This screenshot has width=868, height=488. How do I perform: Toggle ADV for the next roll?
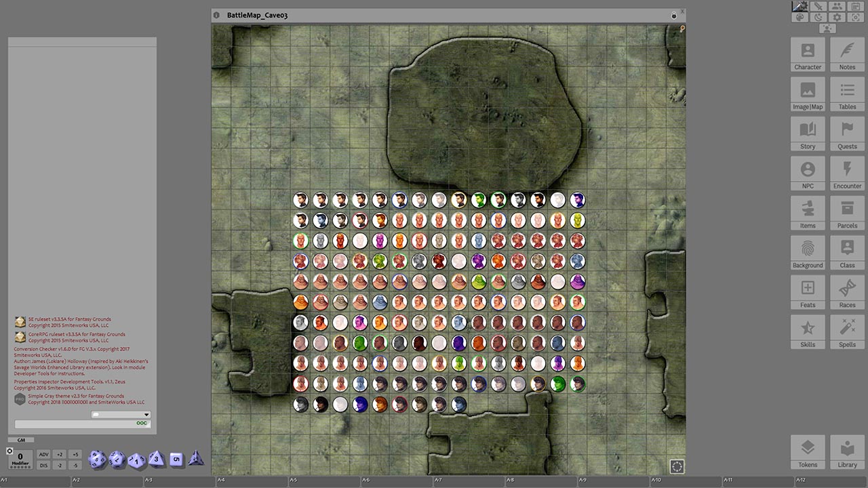[43, 454]
